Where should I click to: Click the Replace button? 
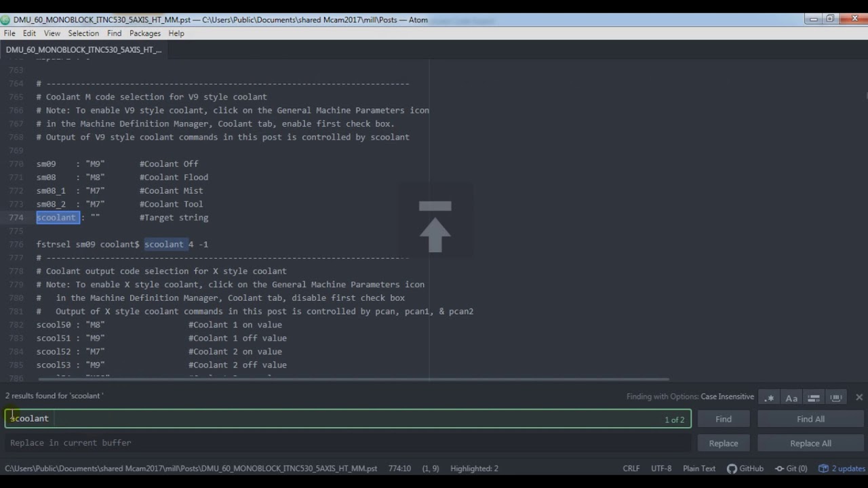[724, 443]
